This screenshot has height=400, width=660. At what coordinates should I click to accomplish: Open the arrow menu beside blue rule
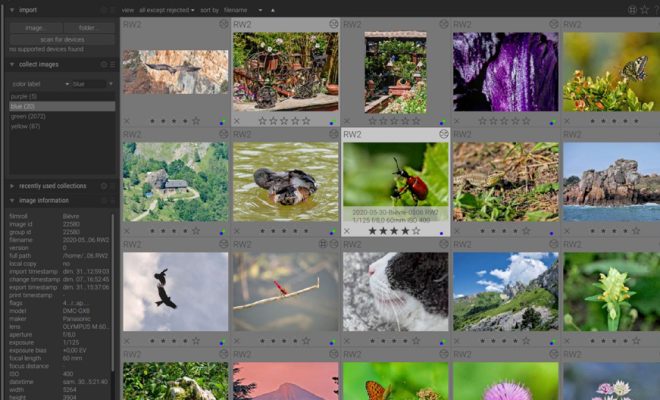(110, 84)
